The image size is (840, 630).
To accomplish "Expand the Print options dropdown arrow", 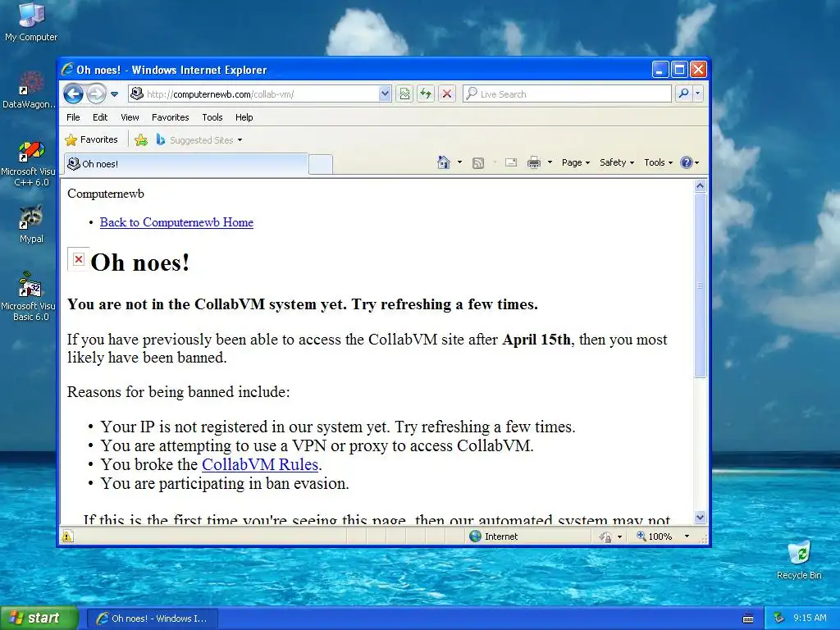I will (550, 162).
